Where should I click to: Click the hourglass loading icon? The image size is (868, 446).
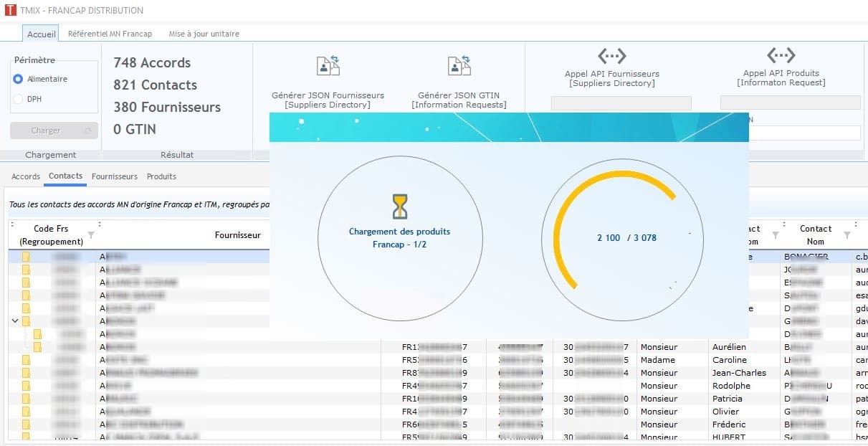tap(399, 207)
